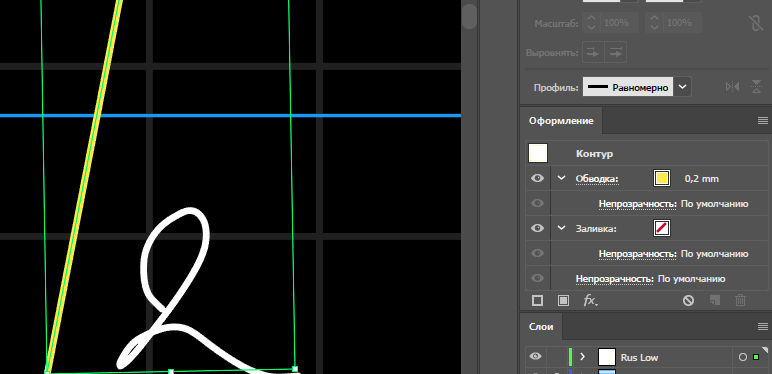Image resolution: width=772 pixels, height=374 pixels.
Task: Collapse the Заливка attribute chevron
Action: coord(561,228)
